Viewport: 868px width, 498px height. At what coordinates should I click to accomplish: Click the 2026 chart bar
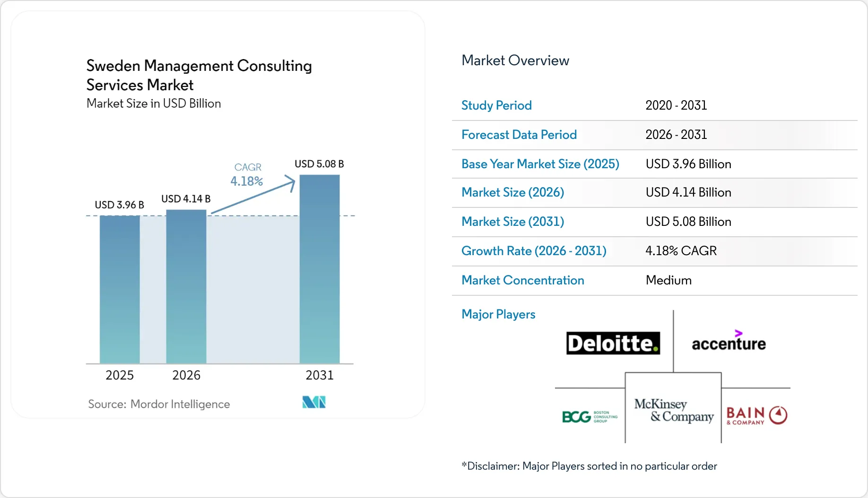[186, 286]
